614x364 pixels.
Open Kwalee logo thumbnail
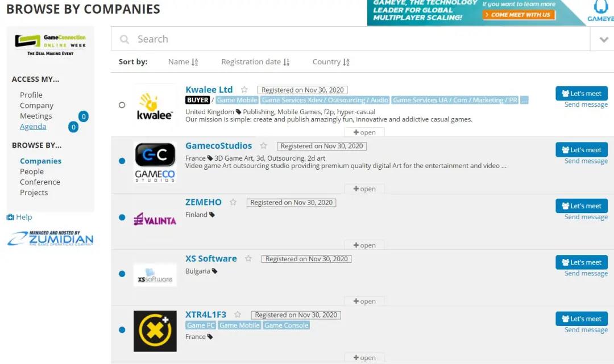[x=155, y=106]
